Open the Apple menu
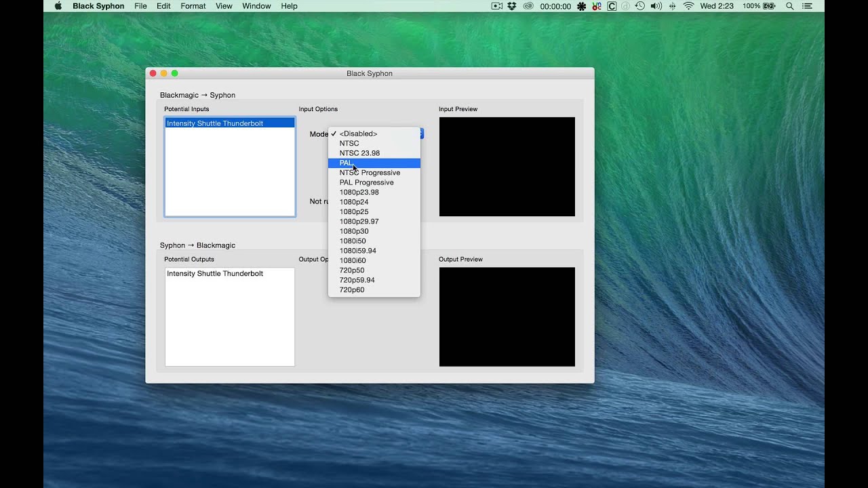 [58, 6]
